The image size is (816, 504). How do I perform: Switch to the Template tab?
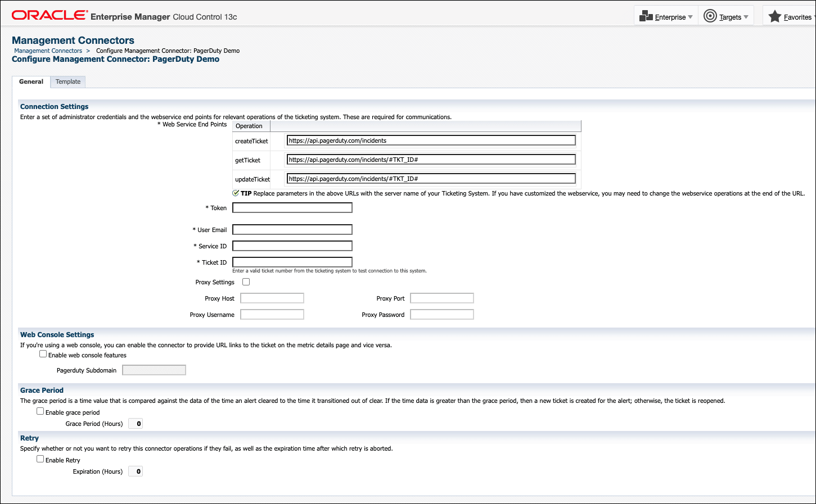(67, 81)
